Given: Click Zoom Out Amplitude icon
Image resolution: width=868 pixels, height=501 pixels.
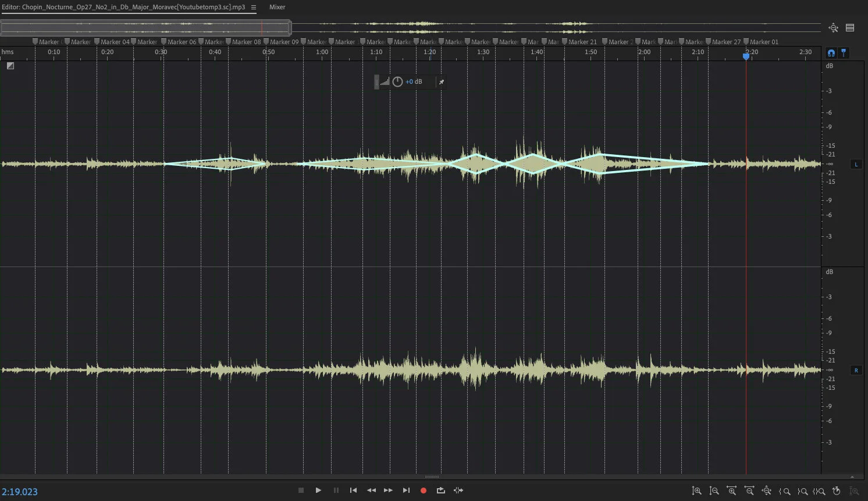Looking at the screenshot, I should point(714,491).
